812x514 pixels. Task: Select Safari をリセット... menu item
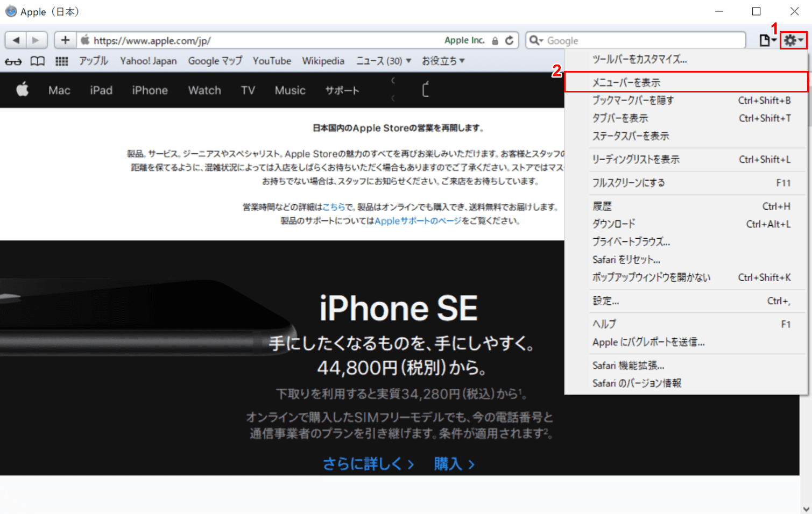click(x=686, y=259)
